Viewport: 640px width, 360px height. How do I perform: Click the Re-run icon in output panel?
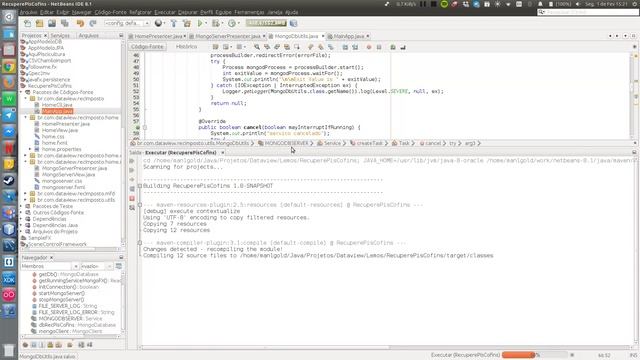[x=132, y=161]
